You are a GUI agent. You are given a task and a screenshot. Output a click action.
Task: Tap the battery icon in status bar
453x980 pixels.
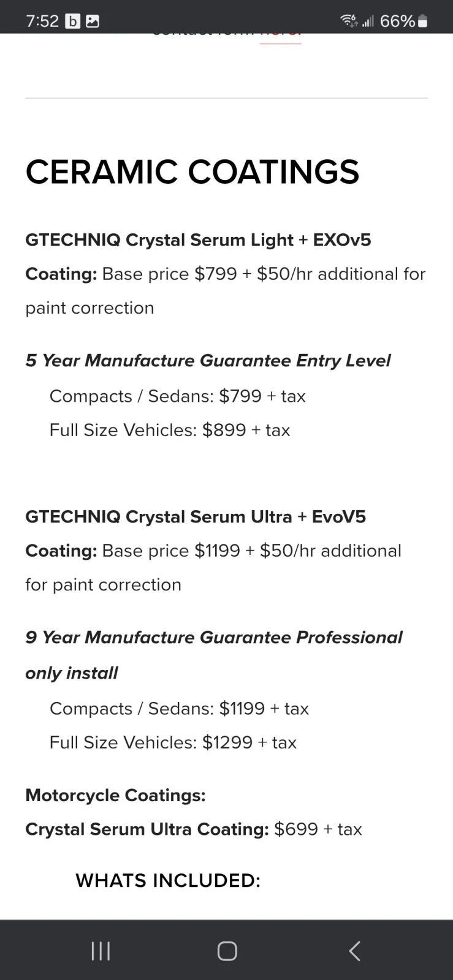click(422, 21)
